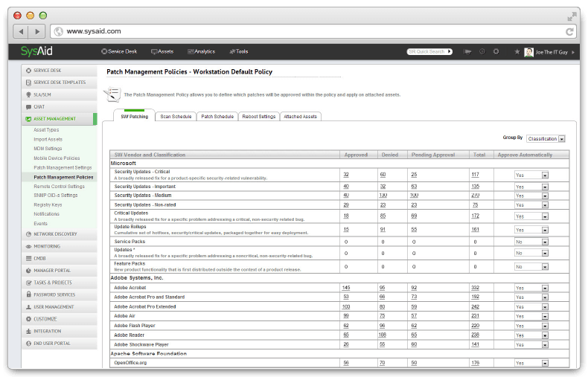
Task: Switch to the Scan Schedule tab
Action: pos(176,117)
